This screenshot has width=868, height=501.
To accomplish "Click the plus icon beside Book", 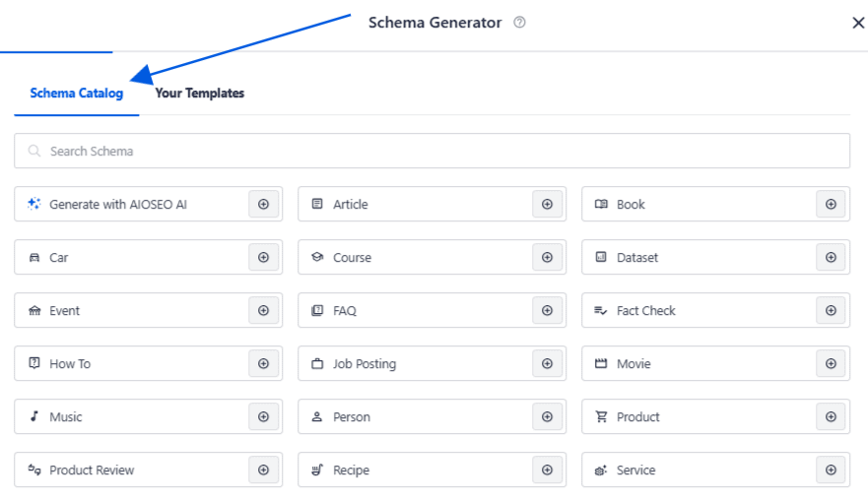I will pyautogui.click(x=831, y=204).
